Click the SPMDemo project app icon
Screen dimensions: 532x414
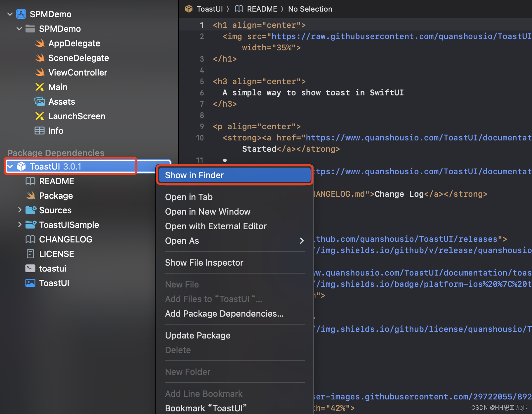21,14
